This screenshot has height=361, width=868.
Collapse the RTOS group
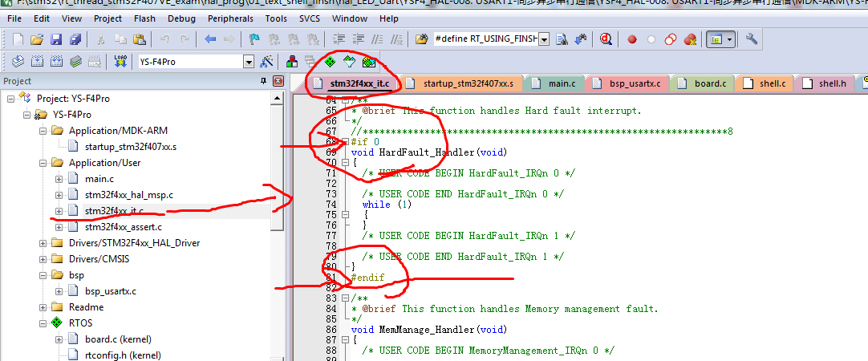(43, 322)
